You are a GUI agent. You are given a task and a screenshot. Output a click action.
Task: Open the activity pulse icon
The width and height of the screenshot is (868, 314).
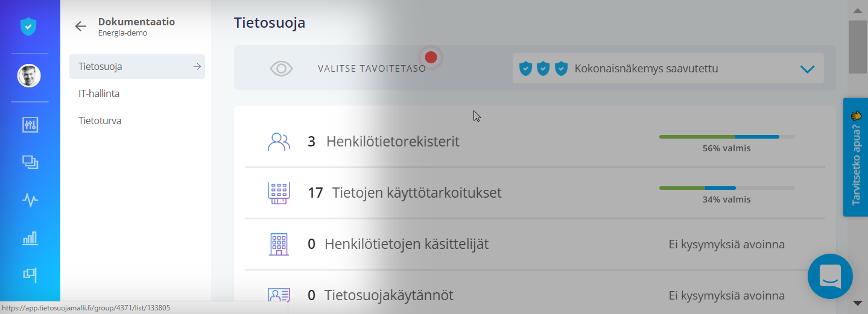[30, 200]
